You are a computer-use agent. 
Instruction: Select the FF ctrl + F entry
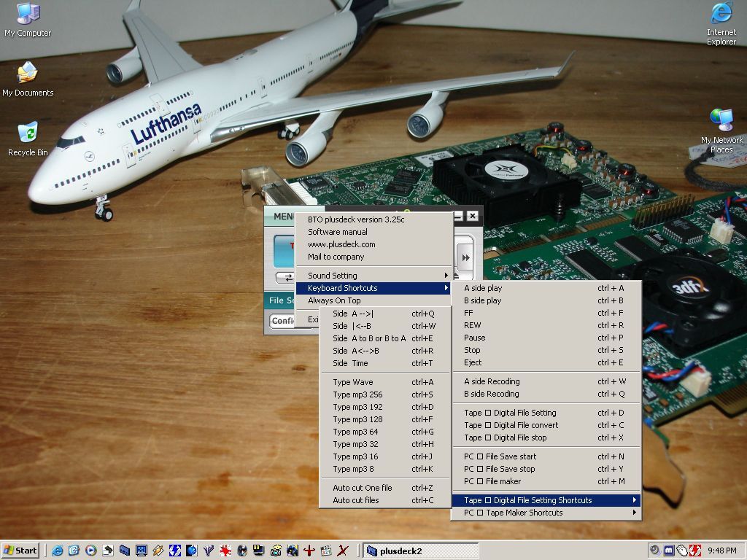click(x=546, y=313)
